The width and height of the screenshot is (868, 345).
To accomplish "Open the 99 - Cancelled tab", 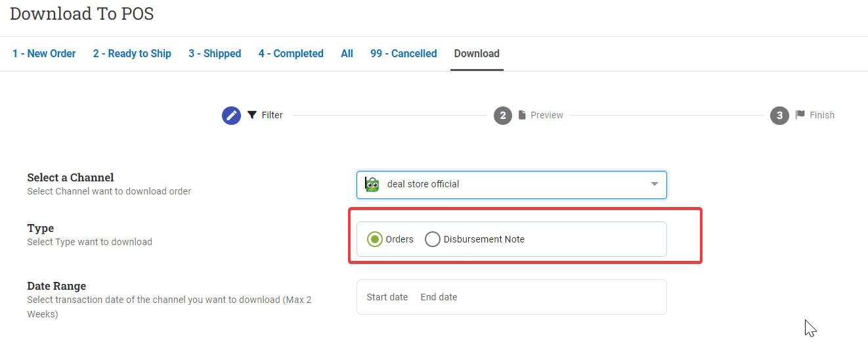I will [404, 54].
